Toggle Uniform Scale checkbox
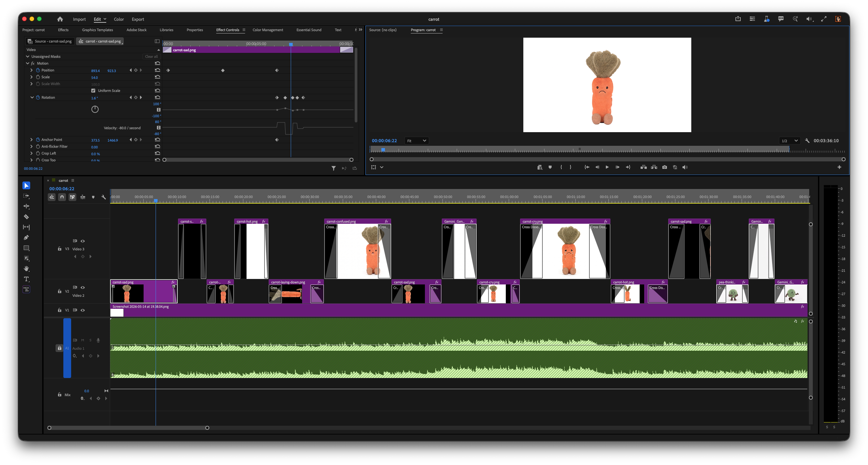 93,91
